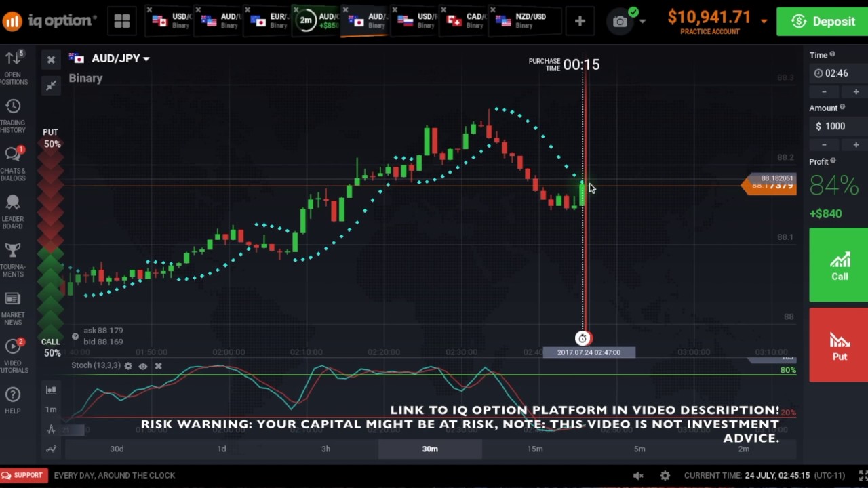Increase expiry Time with plus
Screen dimensions: 868x488
[856, 91]
